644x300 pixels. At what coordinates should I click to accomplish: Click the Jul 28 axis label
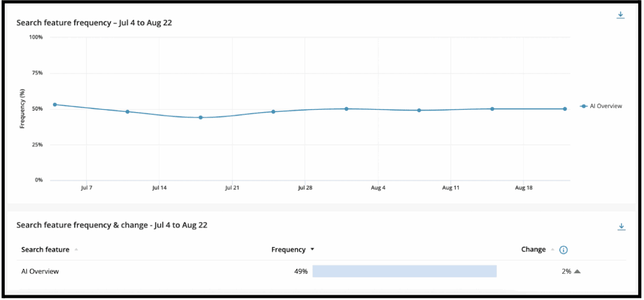[x=305, y=188]
